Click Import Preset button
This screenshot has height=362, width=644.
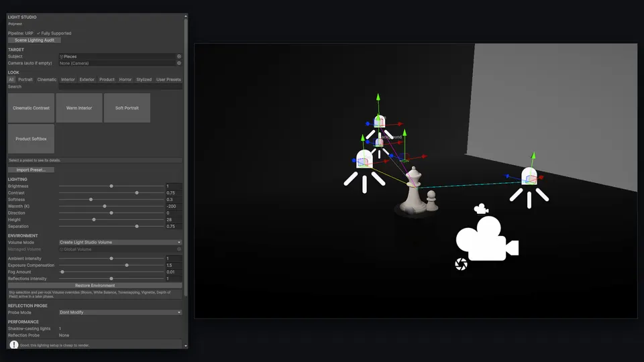pyautogui.click(x=32, y=170)
